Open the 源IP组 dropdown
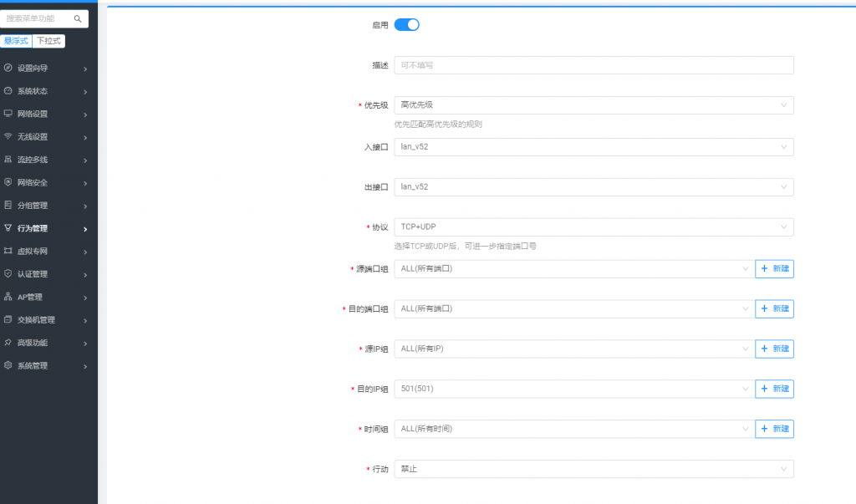This screenshot has width=856, height=504. pyautogui.click(x=574, y=349)
